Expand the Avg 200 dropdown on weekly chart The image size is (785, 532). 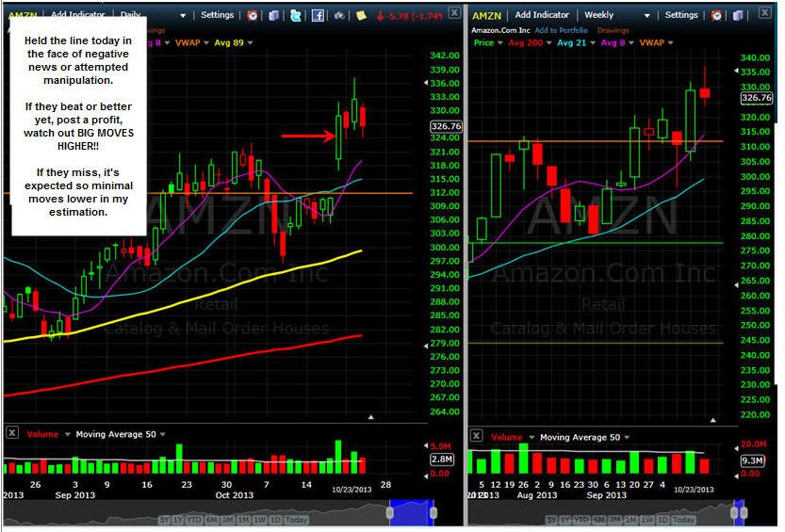[x=549, y=43]
